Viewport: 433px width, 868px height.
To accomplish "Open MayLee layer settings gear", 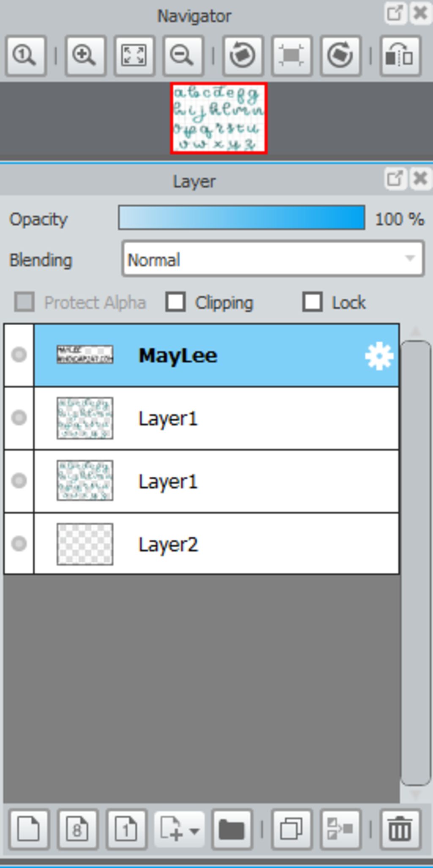I will point(379,356).
